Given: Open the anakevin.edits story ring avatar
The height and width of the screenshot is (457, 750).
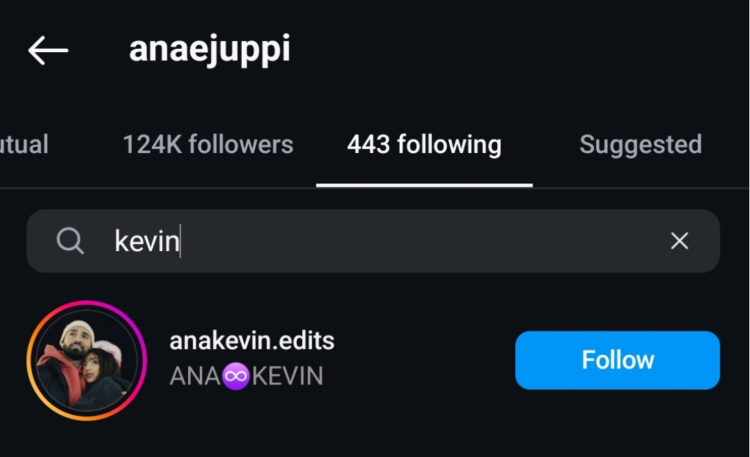Looking at the screenshot, I should point(87,360).
